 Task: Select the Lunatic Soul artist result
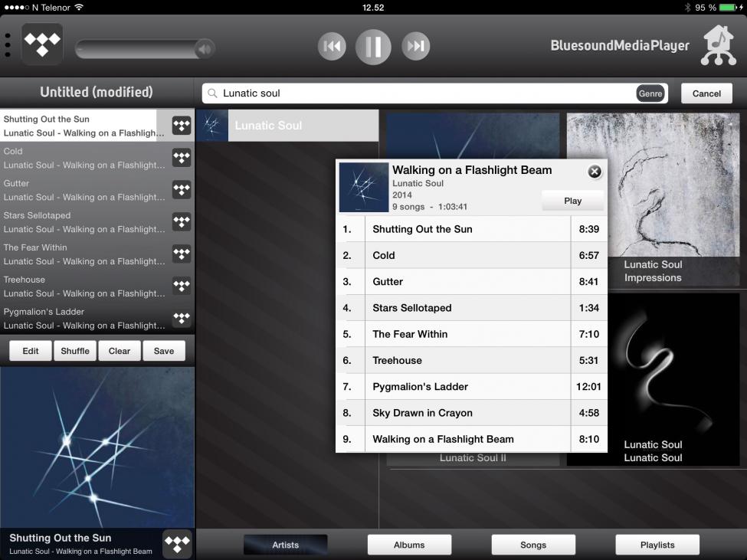click(287, 126)
